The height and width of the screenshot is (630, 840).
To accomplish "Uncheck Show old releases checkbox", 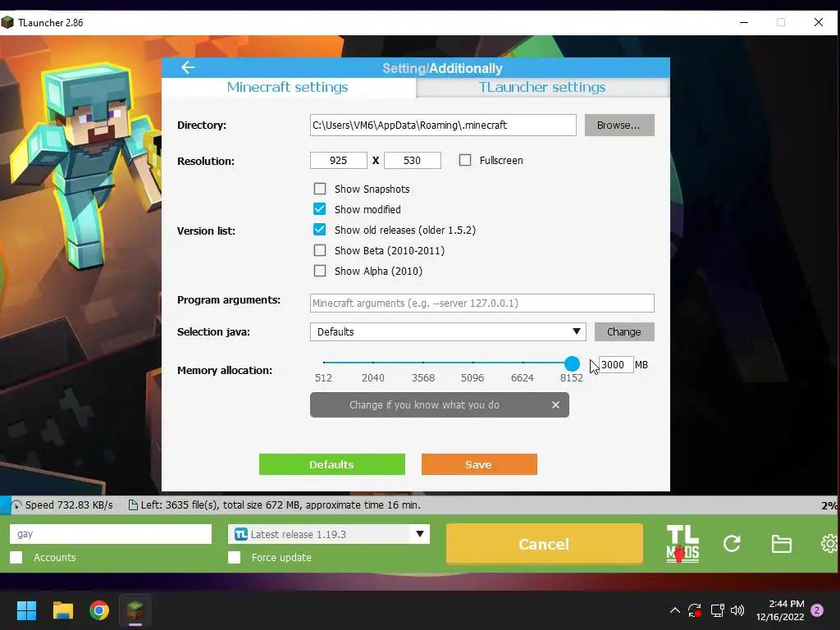I will [x=320, y=230].
